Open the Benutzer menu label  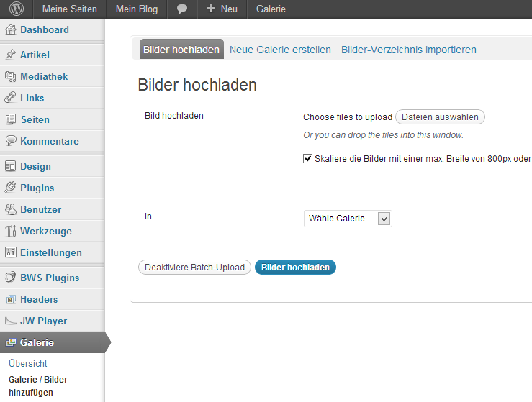point(41,209)
